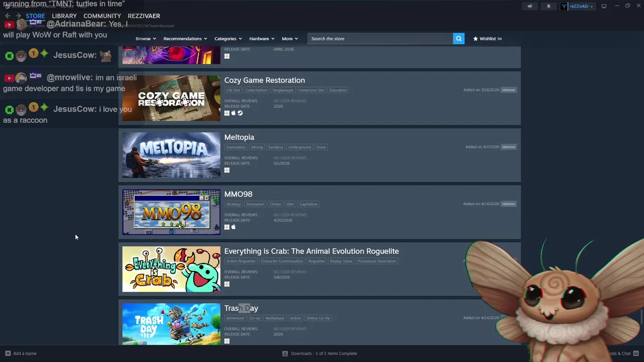Click Windows icon under Cozy Game Restoration
644x362 pixels.
(x=227, y=113)
